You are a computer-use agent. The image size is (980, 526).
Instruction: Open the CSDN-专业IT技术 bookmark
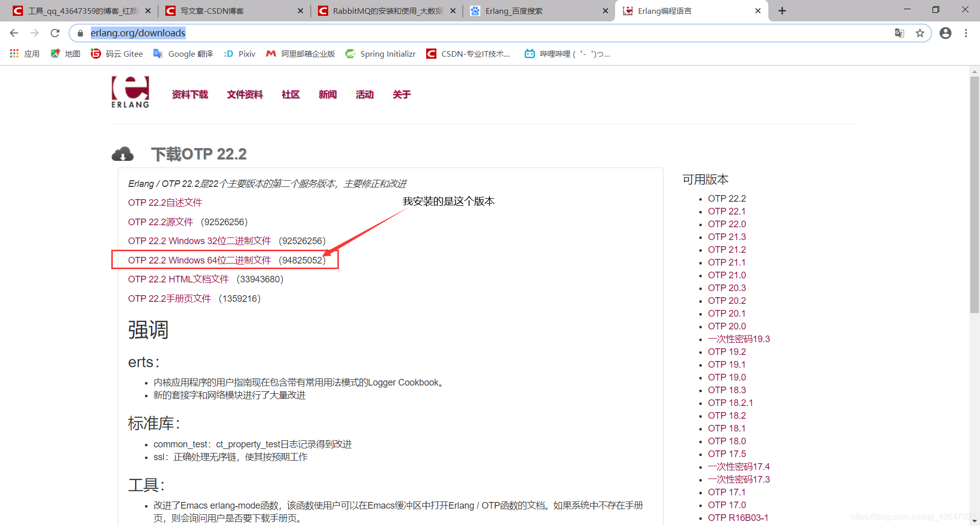tap(469, 54)
